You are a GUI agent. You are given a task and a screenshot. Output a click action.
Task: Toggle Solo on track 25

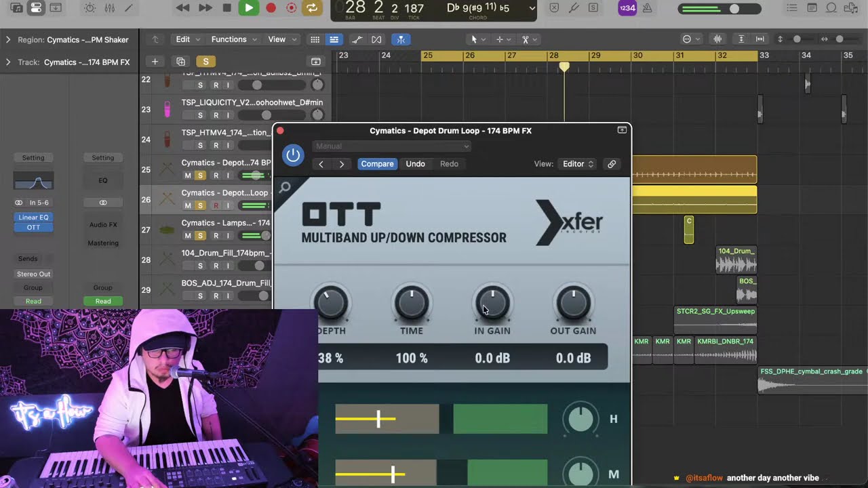point(200,176)
